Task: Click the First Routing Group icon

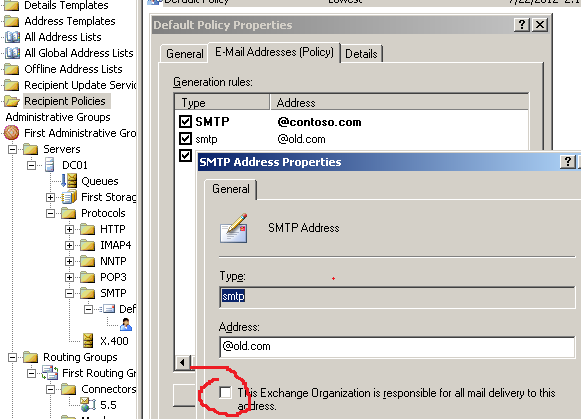Action: [x=50, y=373]
